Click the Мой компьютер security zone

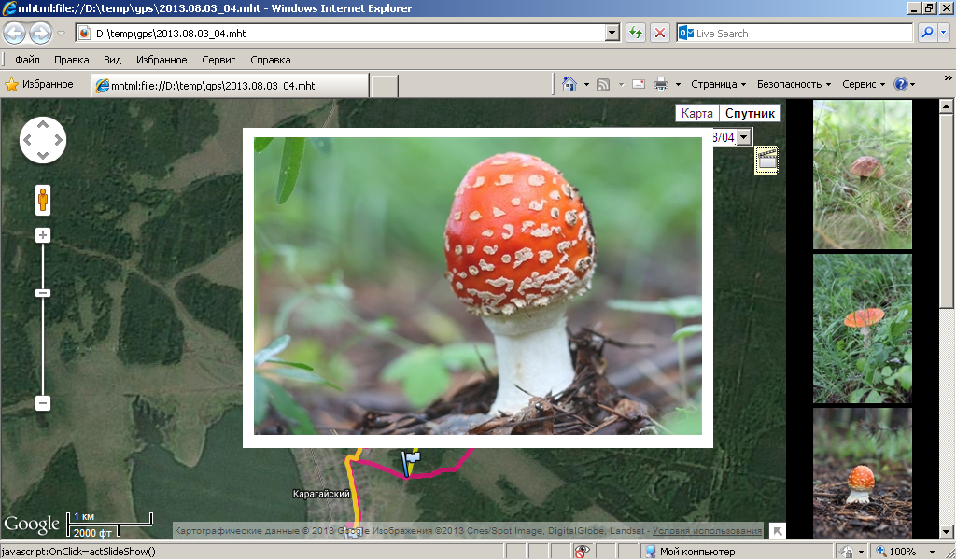690,552
